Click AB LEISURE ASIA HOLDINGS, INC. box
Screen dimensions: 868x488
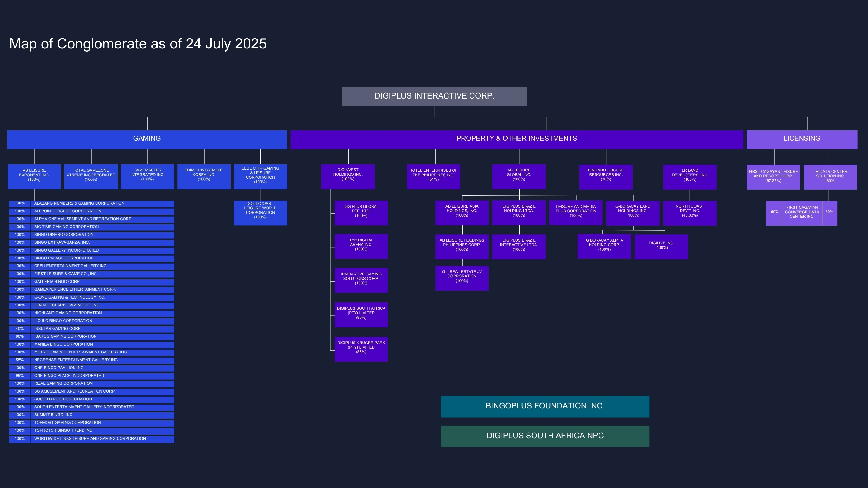coord(462,213)
